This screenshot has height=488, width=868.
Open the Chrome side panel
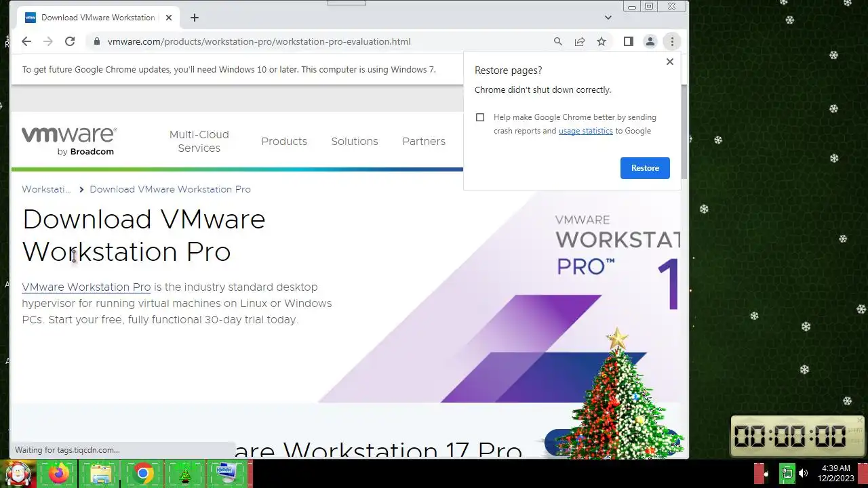pyautogui.click(x=629, y=41)
